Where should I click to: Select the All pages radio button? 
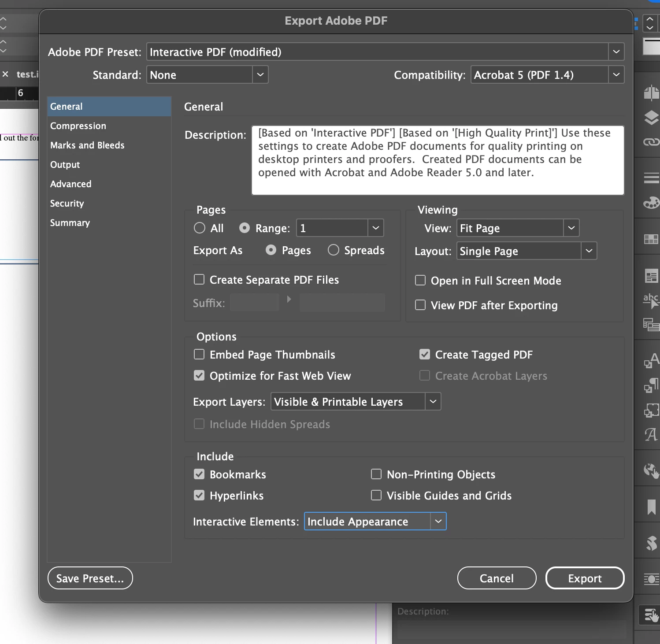(x=200, y=228)
